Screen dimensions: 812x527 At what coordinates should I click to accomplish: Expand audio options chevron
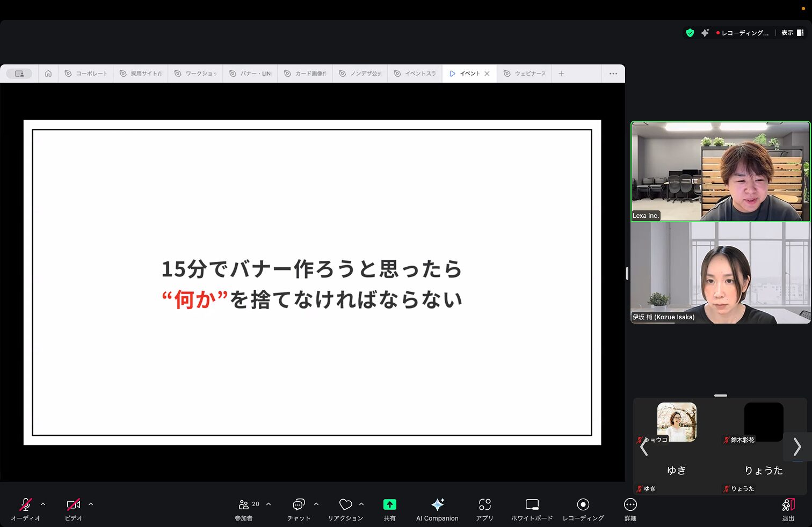click(x=43, y=504)
